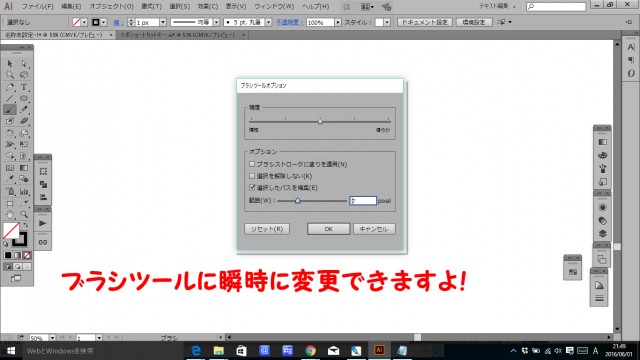This screenshot has height=360, width=640.
Task: Select the Line Segment tool
Action: (10, 98)
